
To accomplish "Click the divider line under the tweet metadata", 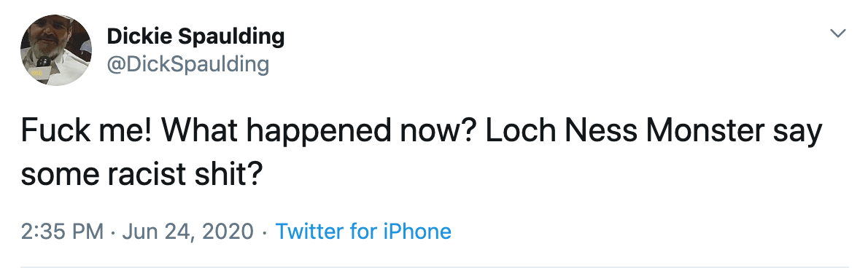I will point(435,267).
